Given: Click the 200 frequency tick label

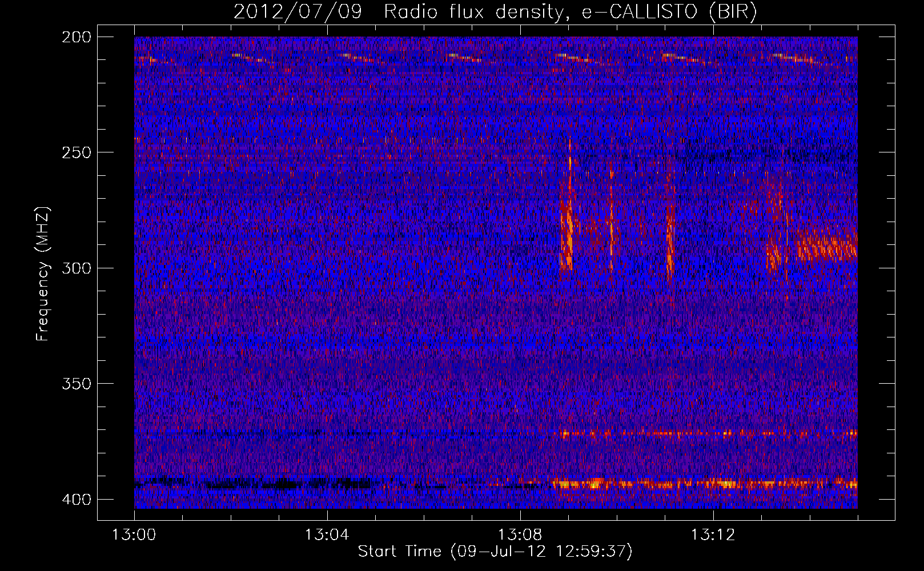Looking at the screenshot, I should click(76, 37).
